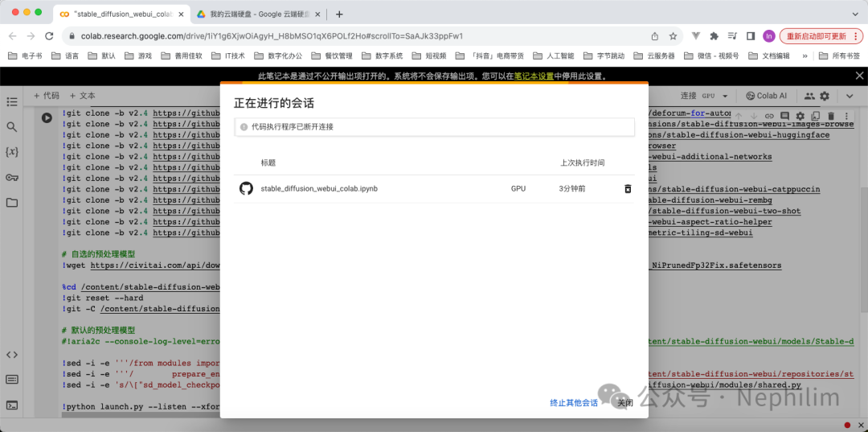The image size is (868, 432).
Task: Open the IT技术 bookmarks folder
Action: tap(227, 56)
